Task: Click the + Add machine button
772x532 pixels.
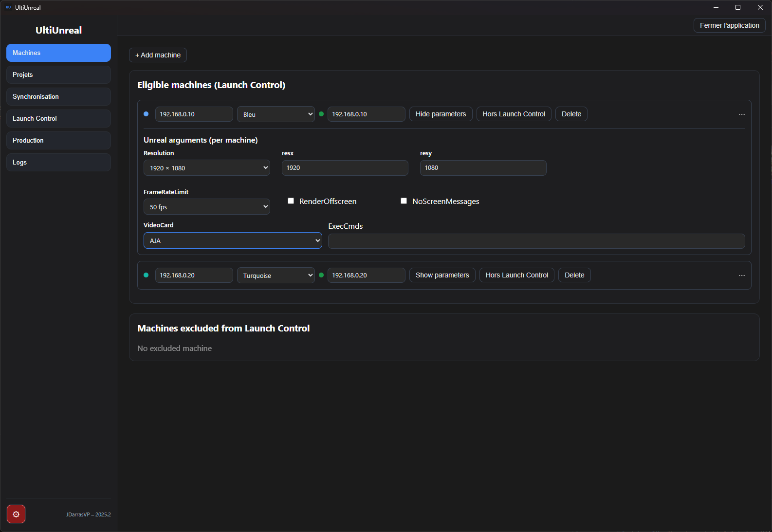Action: 158,55
